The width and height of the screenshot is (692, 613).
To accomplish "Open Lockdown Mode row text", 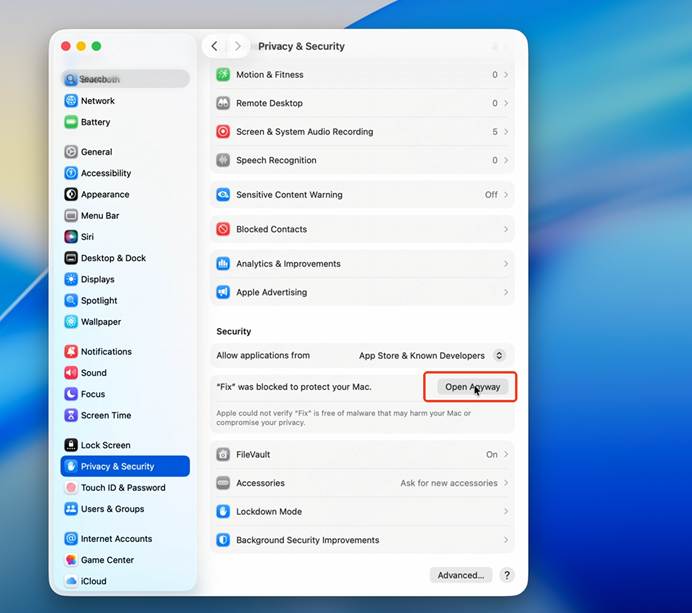I will [269, 511].
